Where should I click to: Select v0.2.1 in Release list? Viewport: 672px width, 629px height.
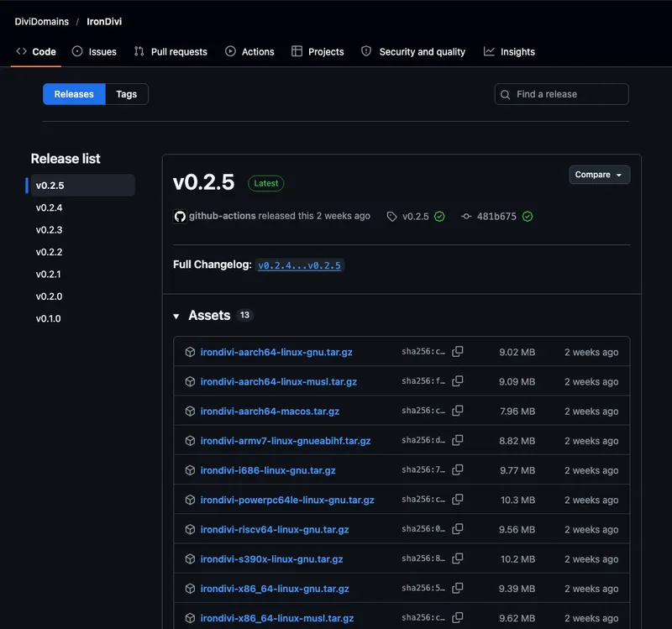(x=49, y=275)
